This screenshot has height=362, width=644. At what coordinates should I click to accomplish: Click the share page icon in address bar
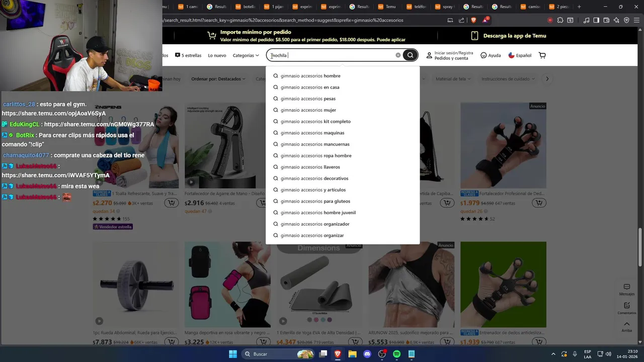(461, 20)
